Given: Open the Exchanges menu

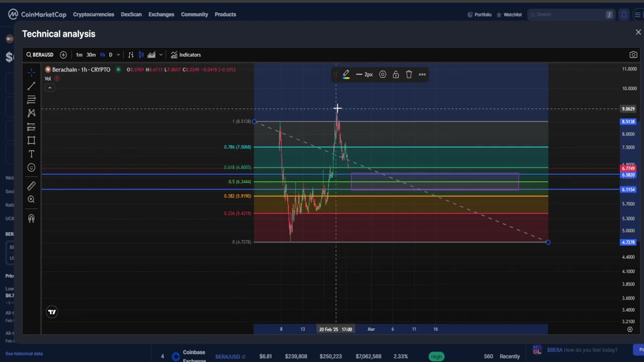Looking at the screenshot, I should click(x=162, y=15).
